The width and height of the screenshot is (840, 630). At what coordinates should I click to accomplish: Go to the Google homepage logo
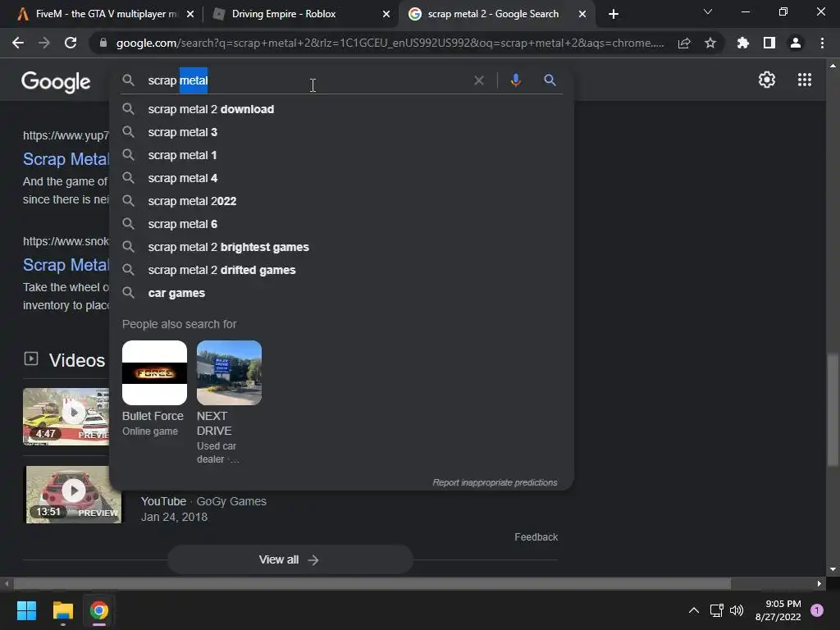pos(56,82)
